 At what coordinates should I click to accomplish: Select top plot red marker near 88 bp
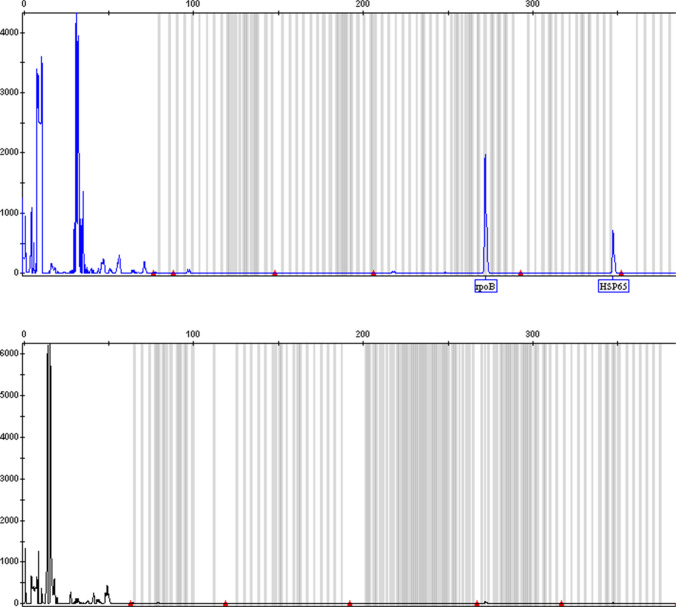pos(173,272)
